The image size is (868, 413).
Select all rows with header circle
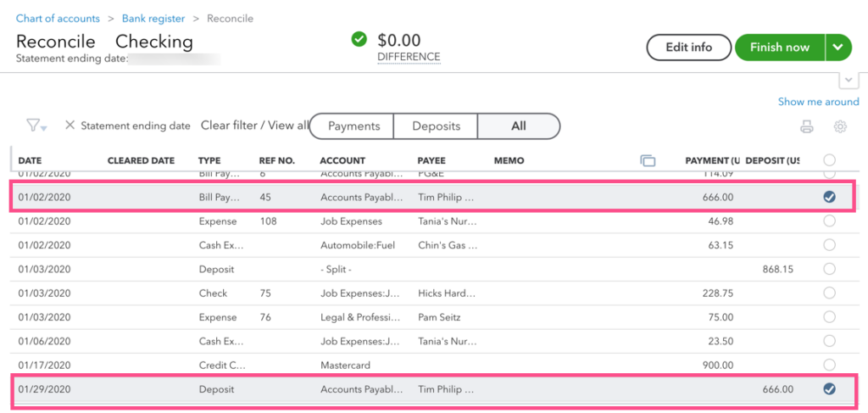tap(829, 160)
